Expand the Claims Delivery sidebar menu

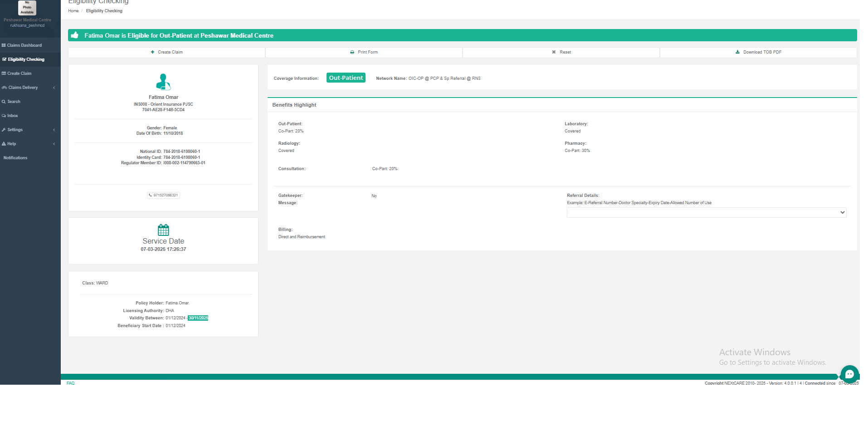tap(23, 88)
